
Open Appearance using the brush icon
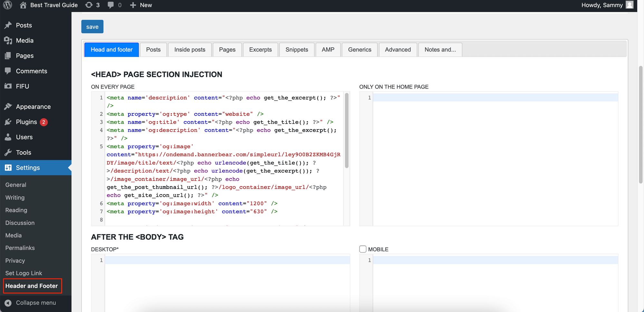click(8, 106)
